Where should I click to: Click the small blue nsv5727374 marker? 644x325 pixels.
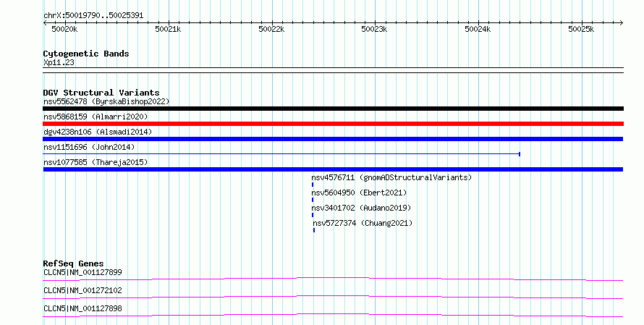pyautogui.click(x=314, y=230)
